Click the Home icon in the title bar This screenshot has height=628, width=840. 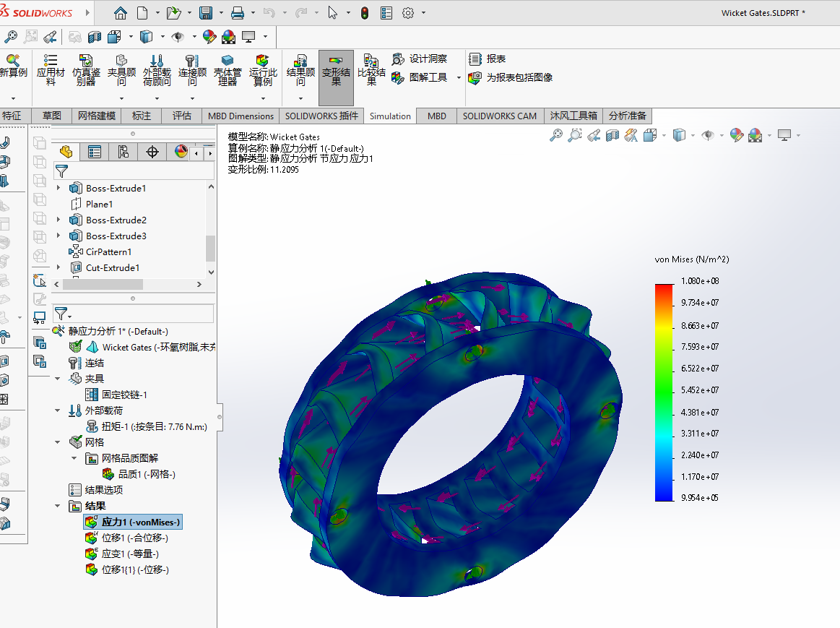(121, 13)
